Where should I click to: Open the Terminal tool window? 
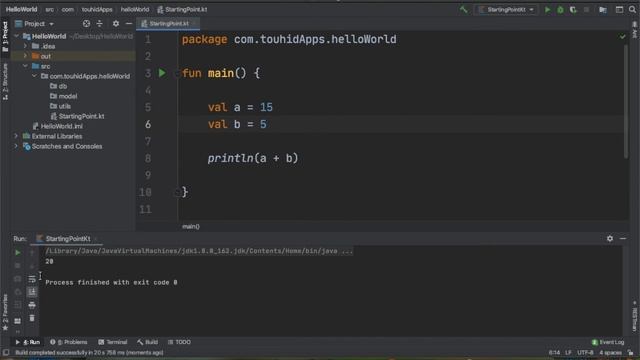click(x=113, y=342)
